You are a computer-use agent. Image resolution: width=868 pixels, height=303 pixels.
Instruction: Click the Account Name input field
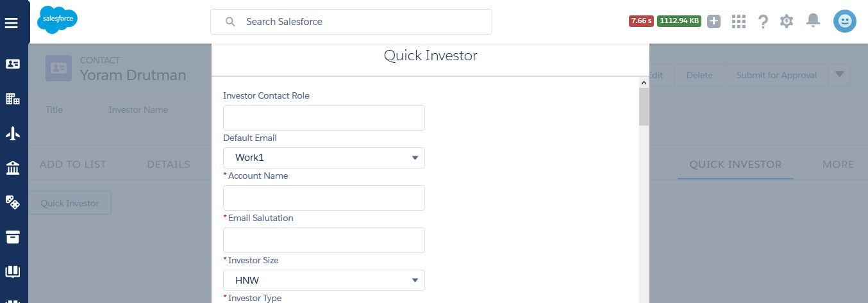tap(324, 198)
